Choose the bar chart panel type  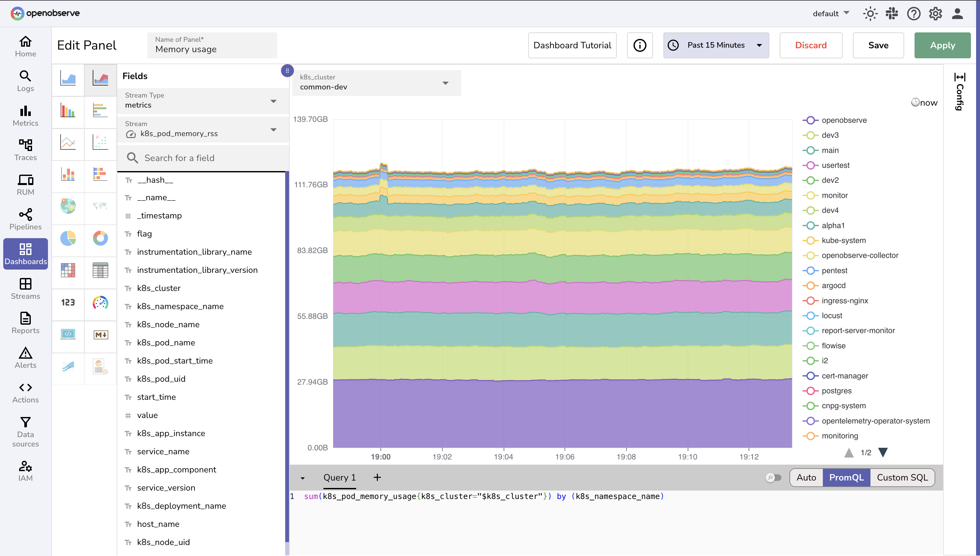coord(68,112)
